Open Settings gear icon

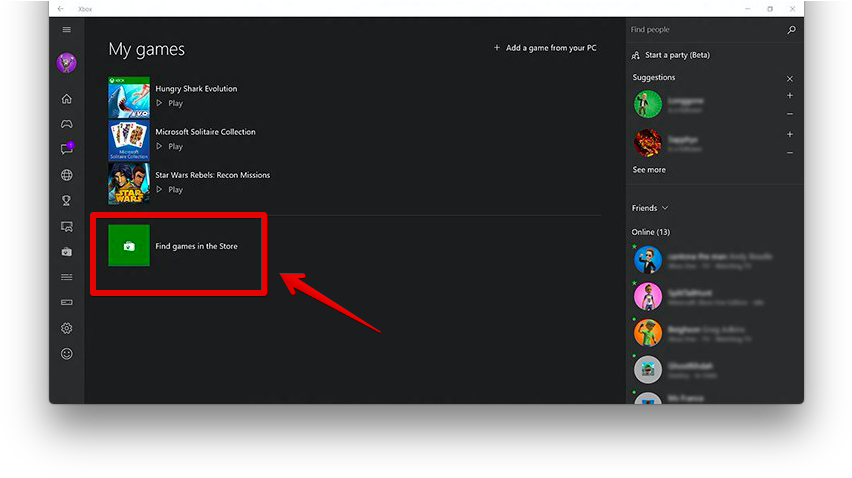(x=66, y=328)
